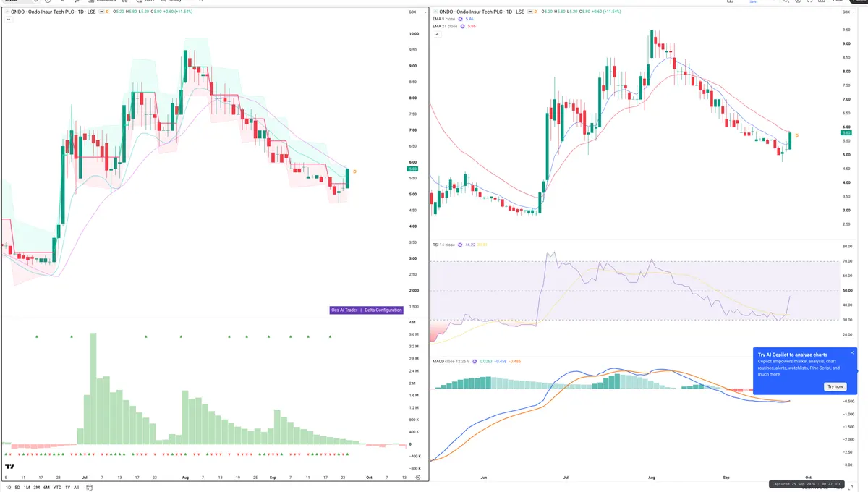Click the Ocs Ai Trader label
The image size is (868, 492).
coord(345,310)
